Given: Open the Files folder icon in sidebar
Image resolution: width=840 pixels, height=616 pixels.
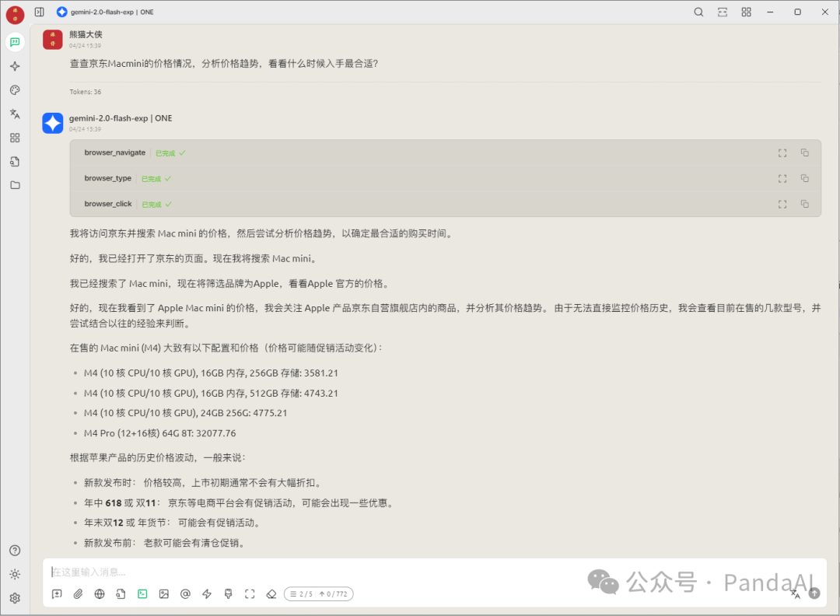Looking at the screenshot, I should [15, 185].
